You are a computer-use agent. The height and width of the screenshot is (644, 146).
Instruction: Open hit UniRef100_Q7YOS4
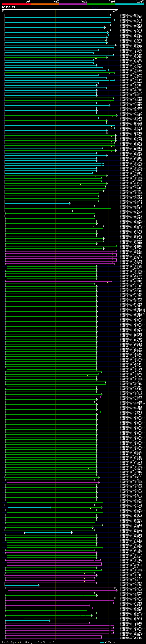[x=131, y=20]
